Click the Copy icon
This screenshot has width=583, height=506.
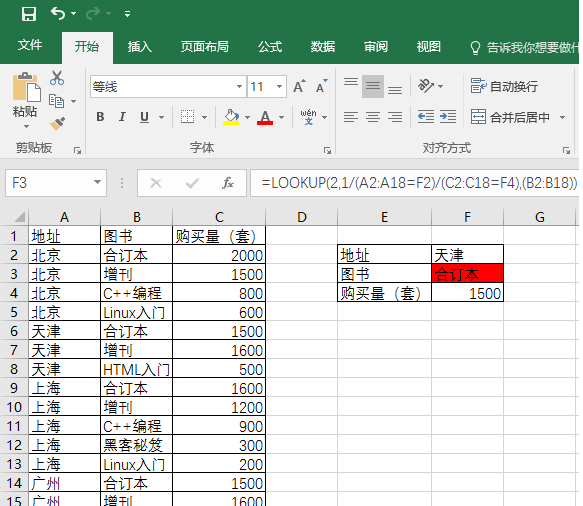point(57,101)
